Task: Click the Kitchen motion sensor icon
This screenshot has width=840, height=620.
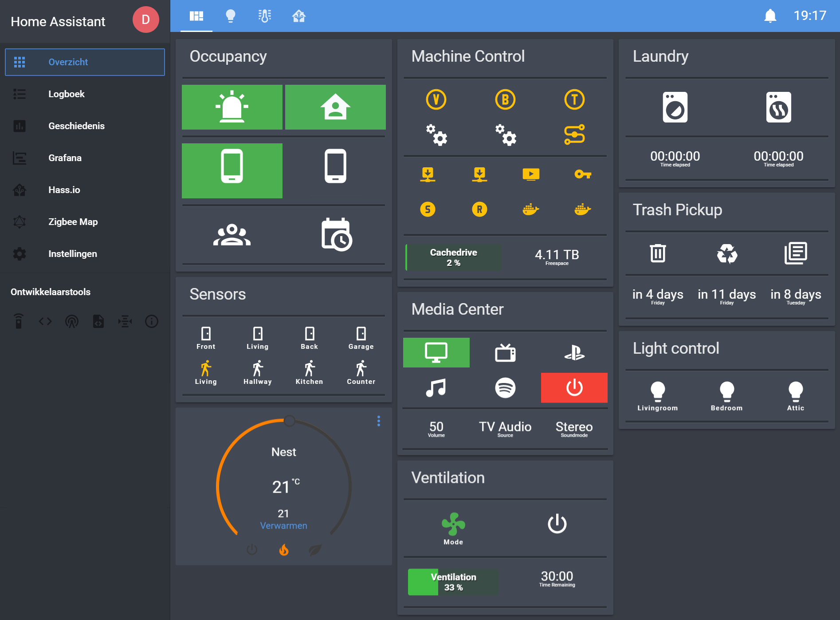Action: click(310, 369)
